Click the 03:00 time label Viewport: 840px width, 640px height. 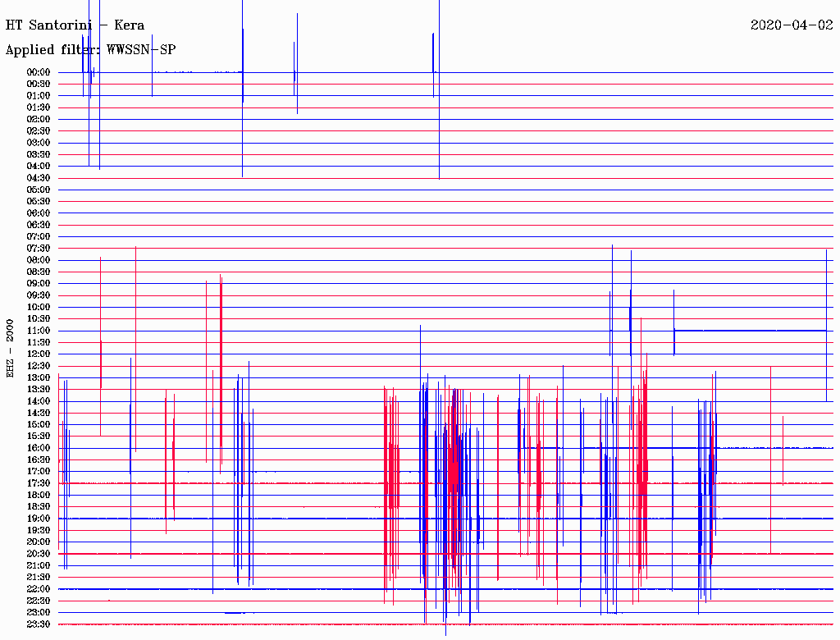pyautogui.click(x=39, y=143)
